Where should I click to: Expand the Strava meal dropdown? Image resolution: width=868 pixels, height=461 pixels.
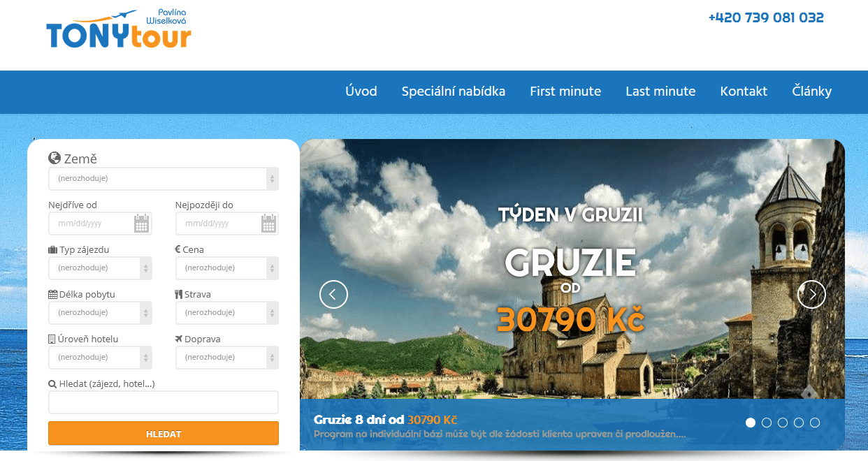[226, 313]
